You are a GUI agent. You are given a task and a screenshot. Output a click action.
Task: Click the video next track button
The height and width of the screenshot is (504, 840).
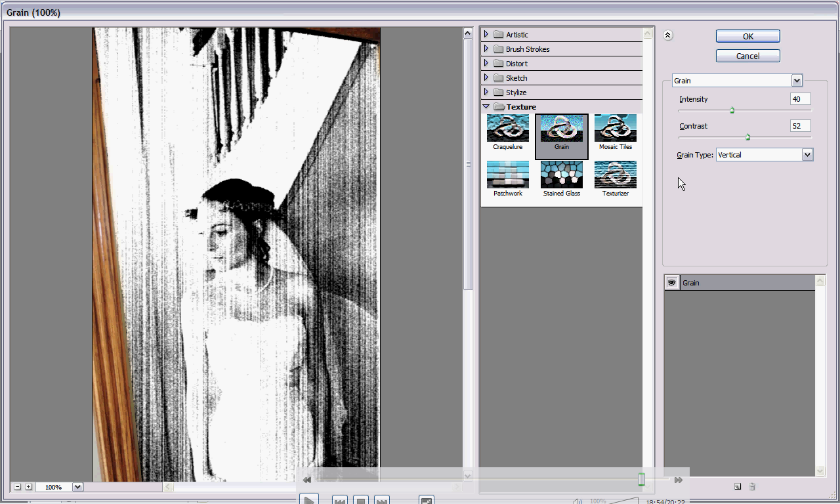coord(382,501)
